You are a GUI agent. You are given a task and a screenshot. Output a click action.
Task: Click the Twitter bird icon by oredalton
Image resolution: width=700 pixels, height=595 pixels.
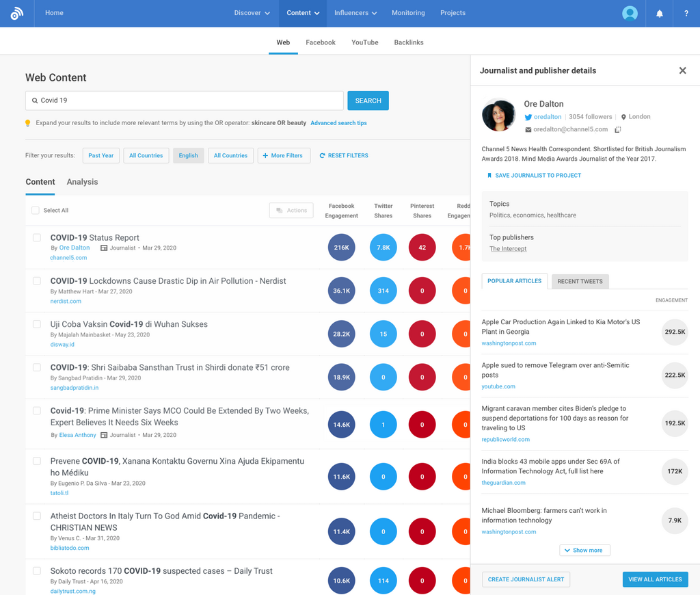528,117
